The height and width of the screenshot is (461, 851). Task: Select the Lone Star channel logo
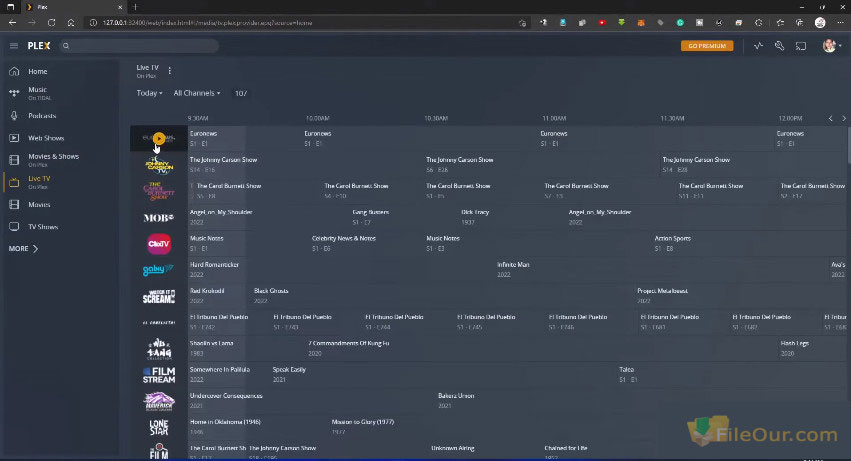point(158,428)
